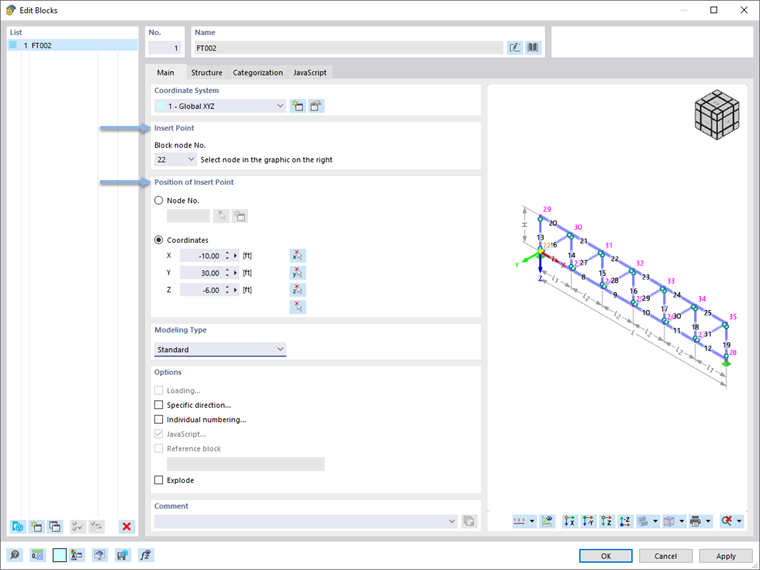
Task: Toggle the Loading checkbox
Action: click(x=158, y=390)
